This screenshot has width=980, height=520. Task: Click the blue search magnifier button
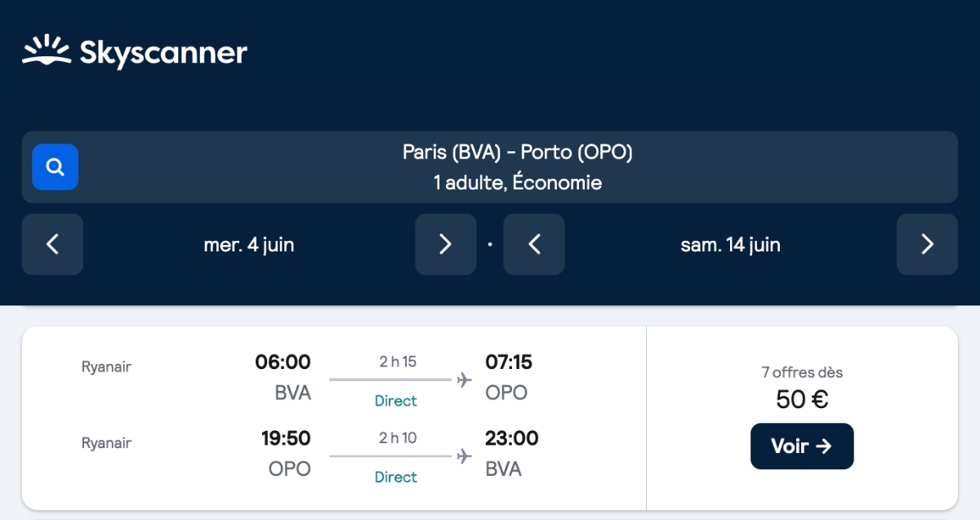[55, 167]
